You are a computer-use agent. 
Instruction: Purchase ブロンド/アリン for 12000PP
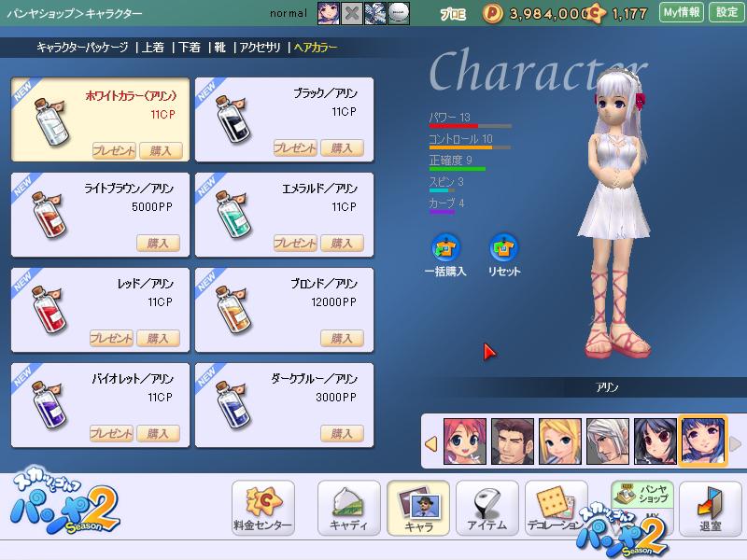pyautogui.click(x=342, y=338)
